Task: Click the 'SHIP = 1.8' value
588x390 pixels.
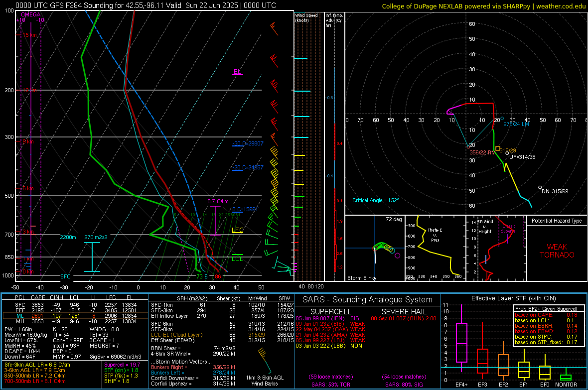Action: pyautogui.click(x=117, y=381)
